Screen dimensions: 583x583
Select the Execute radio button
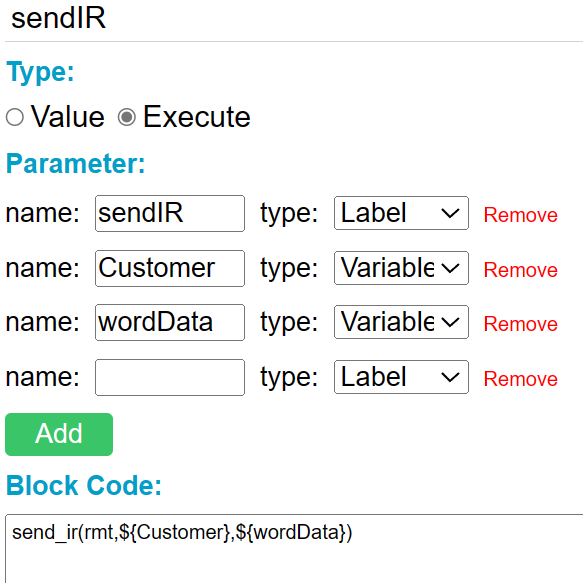[x=127, y=117]
